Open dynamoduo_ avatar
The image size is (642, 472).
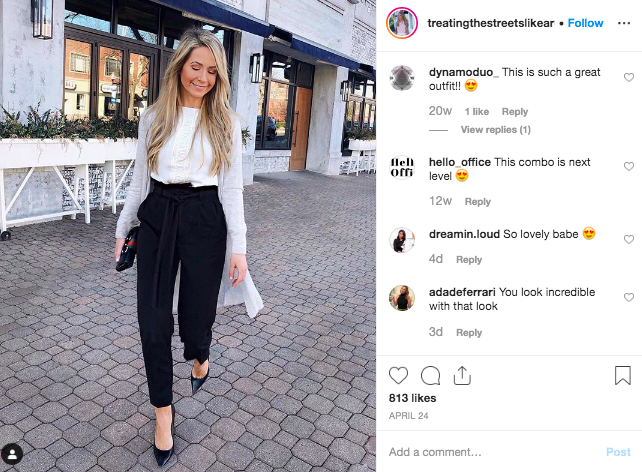tap(402, 78)
